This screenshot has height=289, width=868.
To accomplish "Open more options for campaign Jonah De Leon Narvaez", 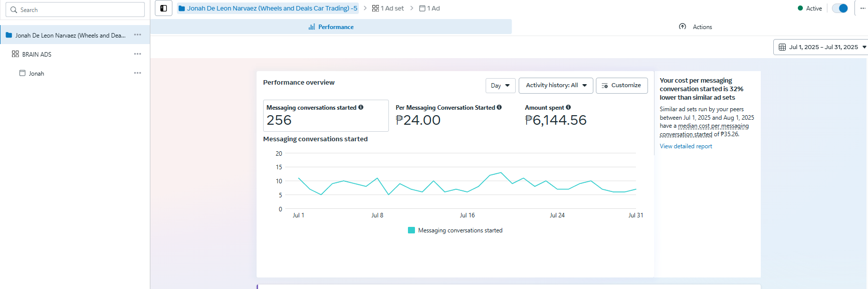I will (137, 35).
